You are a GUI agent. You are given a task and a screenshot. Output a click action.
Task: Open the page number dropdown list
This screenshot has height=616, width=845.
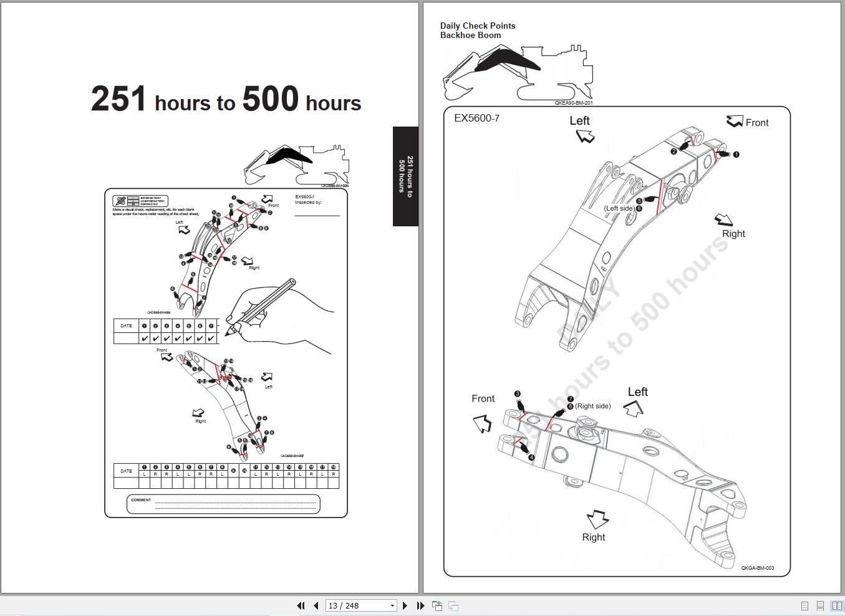pyautogui.click(x=392, y=605)
